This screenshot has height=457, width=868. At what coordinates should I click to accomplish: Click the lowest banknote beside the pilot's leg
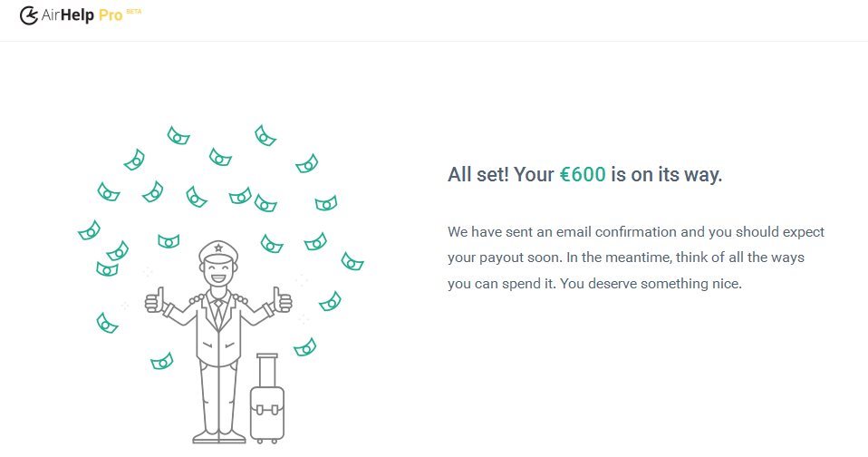tap(162, 362)
